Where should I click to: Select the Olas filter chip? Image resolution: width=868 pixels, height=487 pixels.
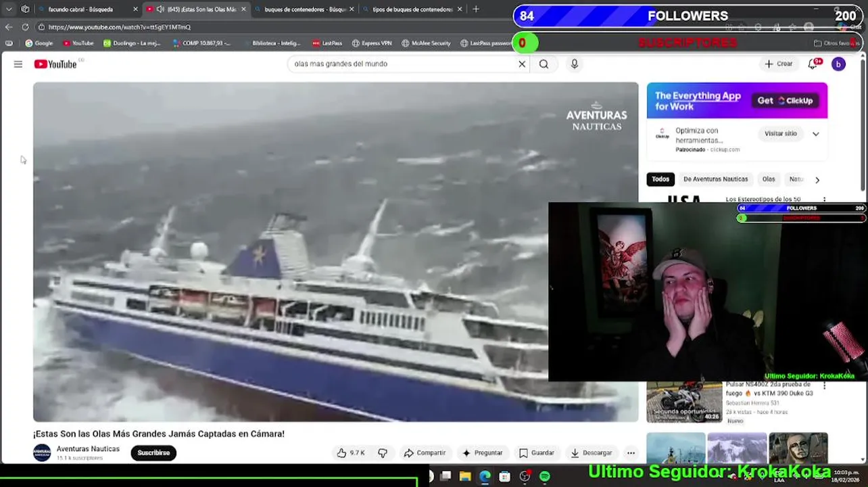point(769,179)
